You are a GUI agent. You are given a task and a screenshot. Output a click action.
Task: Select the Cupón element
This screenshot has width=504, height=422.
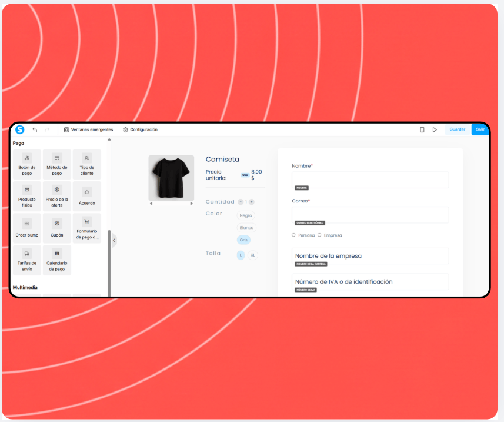[x=57, y=228]
